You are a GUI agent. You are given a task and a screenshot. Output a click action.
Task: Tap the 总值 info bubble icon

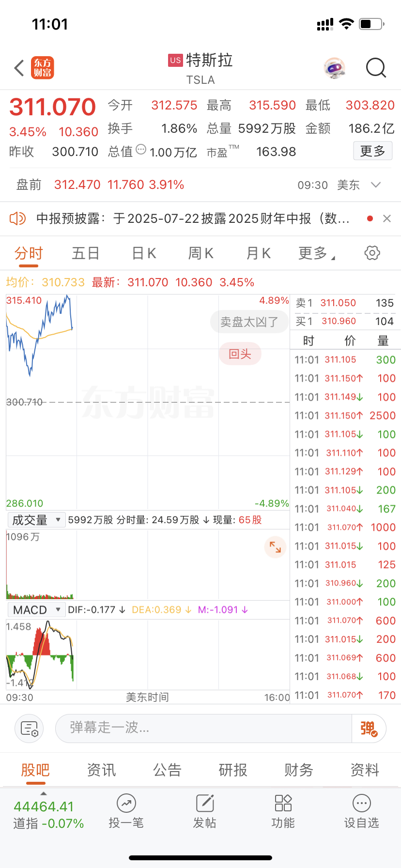[141, 149]
